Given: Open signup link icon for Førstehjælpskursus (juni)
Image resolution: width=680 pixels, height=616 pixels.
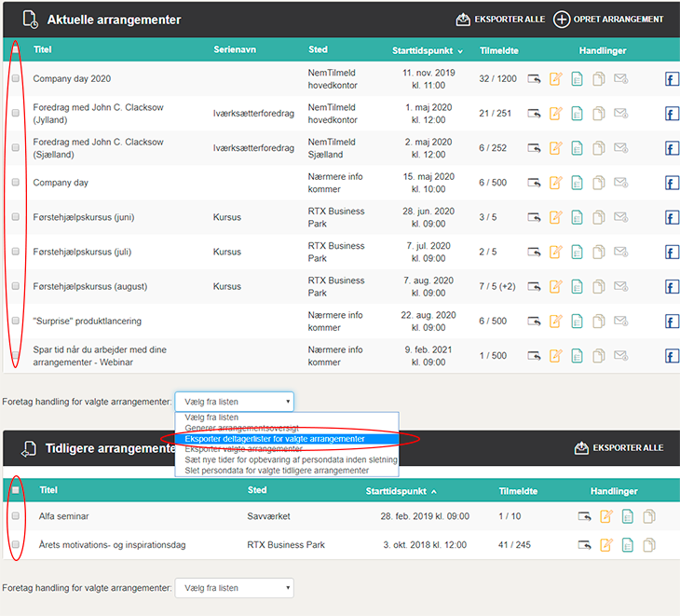Looking at the screenshot, I should 534,217.
